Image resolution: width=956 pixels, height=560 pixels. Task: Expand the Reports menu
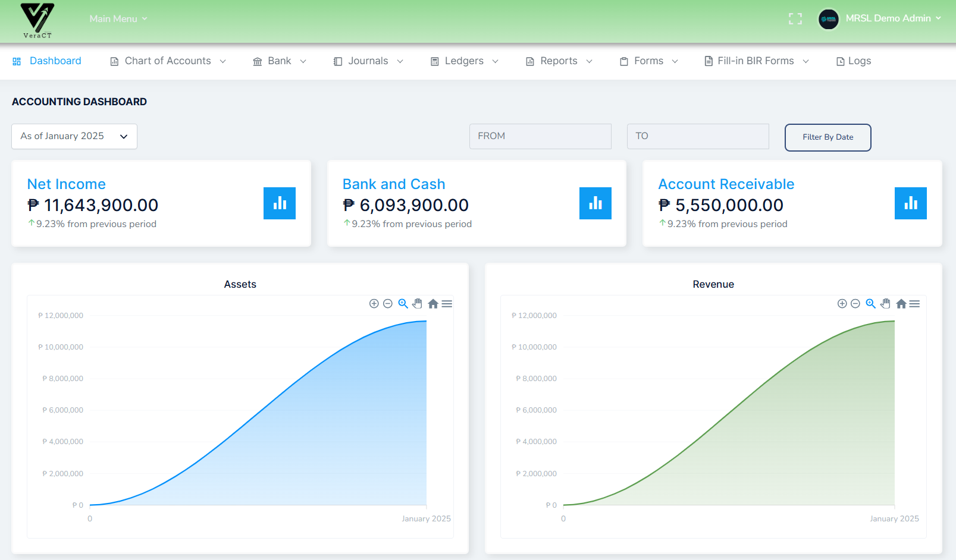pos(559,61)
